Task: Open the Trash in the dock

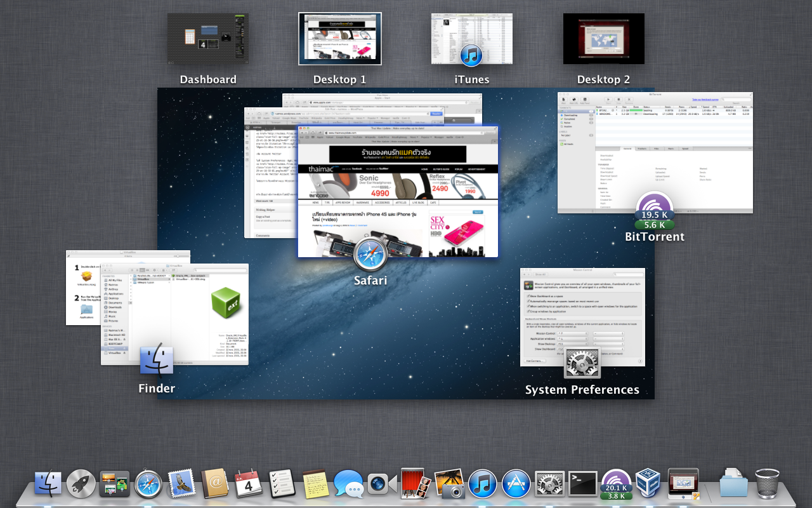Action: click(x=767, y=484)
